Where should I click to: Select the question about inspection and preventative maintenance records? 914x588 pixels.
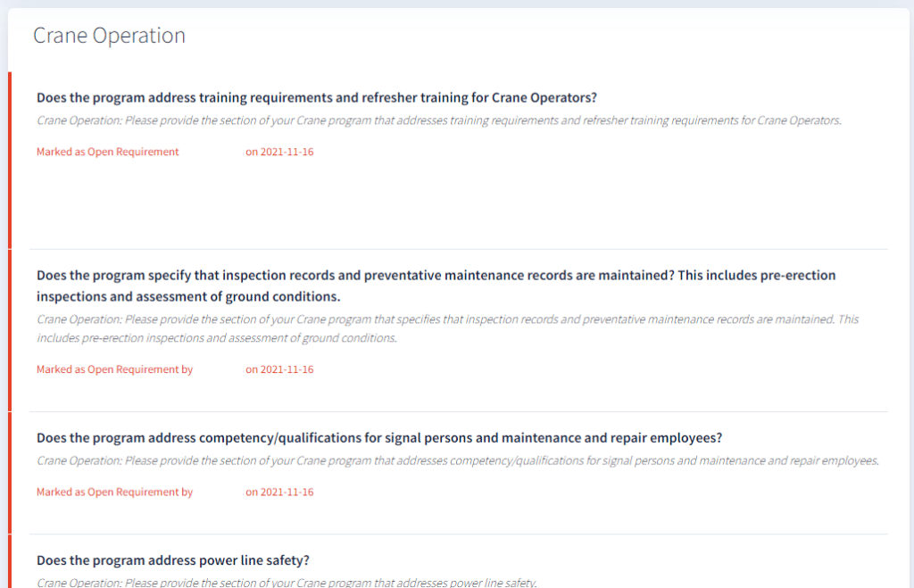coord(436,286)
